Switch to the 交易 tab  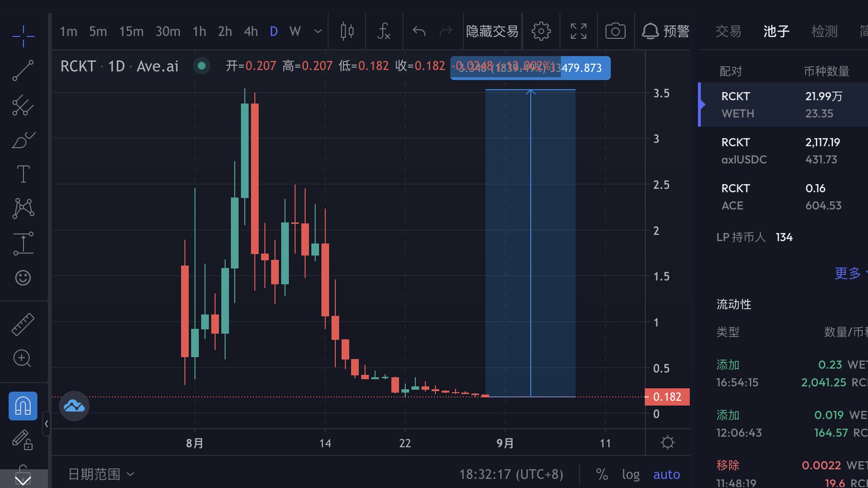(x=728, y=31)
